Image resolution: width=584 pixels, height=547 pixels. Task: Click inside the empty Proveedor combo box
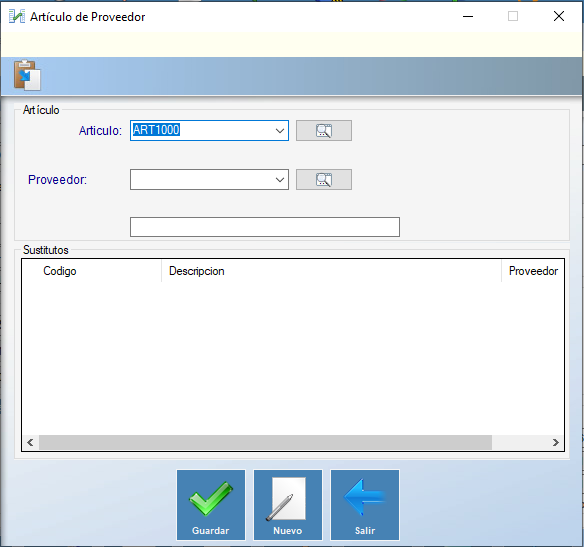pyautogui.click(x=201, y=179)
